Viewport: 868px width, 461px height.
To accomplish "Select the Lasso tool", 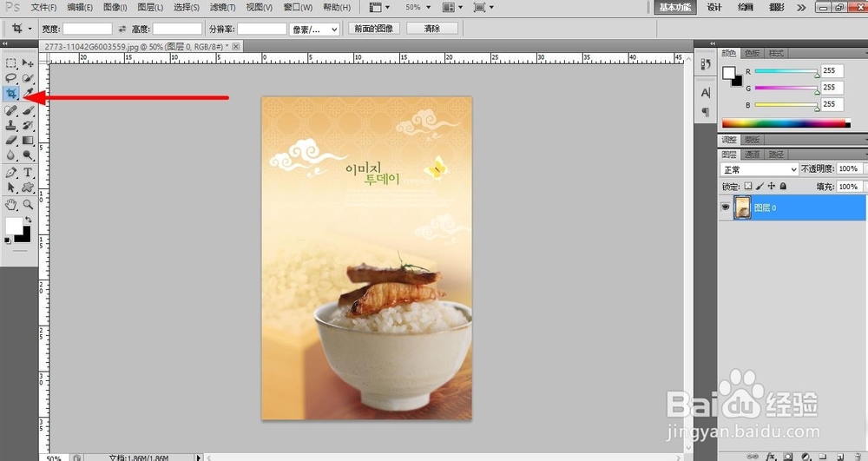I will (x=11, y=78).
